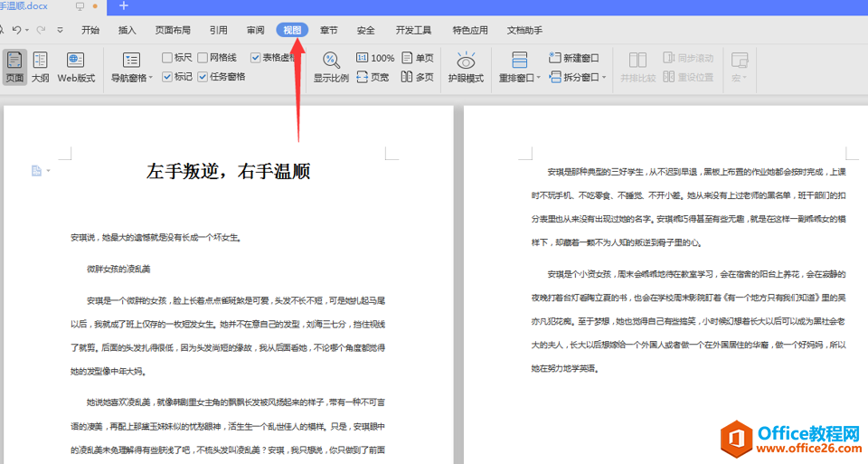Uncheck the 任务窗格 task pane checkbox

(x=203, y=76)
